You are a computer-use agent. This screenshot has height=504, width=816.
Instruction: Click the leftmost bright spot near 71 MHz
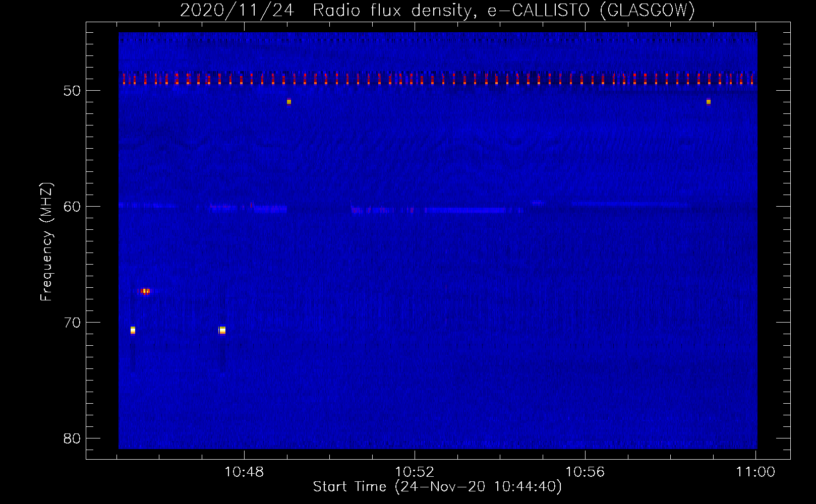(133, 330)
